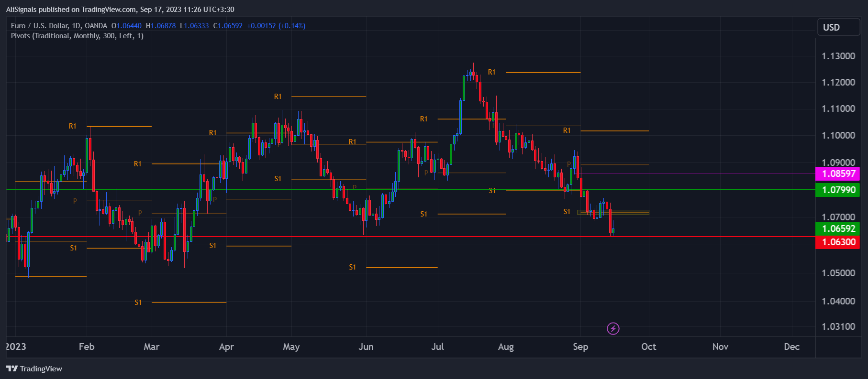Click the red horizontal line at 1.06300
The width and height of the screenshot is (868, 379).
click(410, 237)
